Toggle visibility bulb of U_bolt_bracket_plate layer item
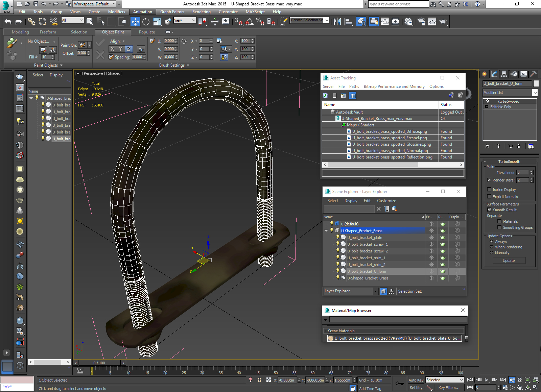This screenshot has width=541, height=392. (x=337, y=237)
